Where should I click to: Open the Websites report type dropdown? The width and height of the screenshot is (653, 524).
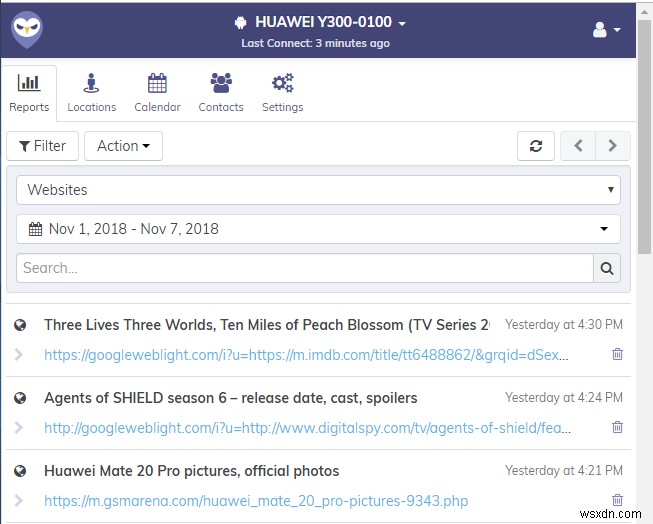coord(318,190)
